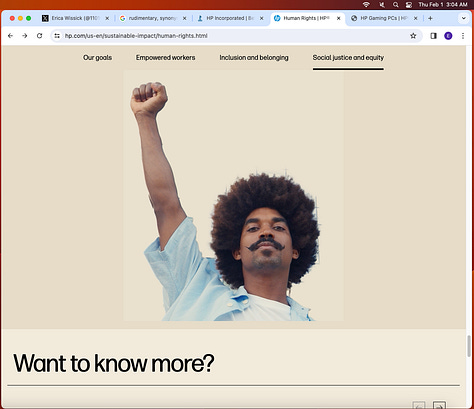Close the rudimentary synonym tab

(x=184, y=18)
